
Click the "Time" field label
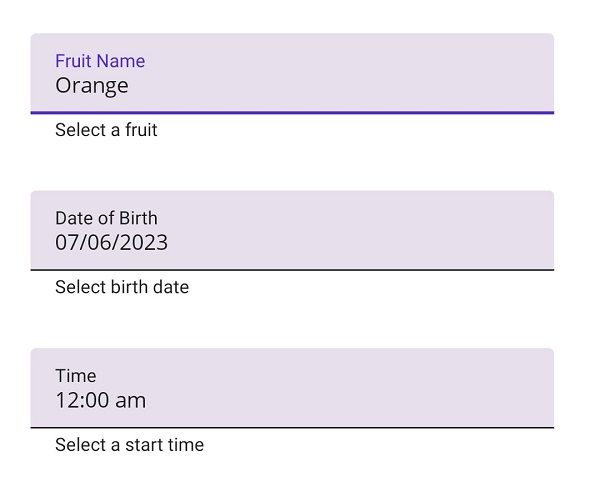76,376
